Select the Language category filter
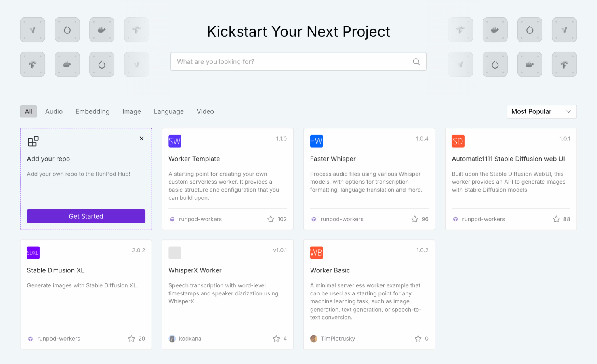Viewport: 597px width, 364px height. (168, 111)
